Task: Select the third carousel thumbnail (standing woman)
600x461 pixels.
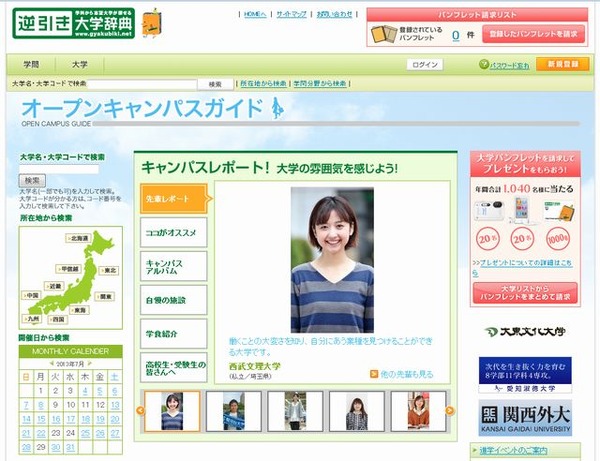Action: (295, 411)
